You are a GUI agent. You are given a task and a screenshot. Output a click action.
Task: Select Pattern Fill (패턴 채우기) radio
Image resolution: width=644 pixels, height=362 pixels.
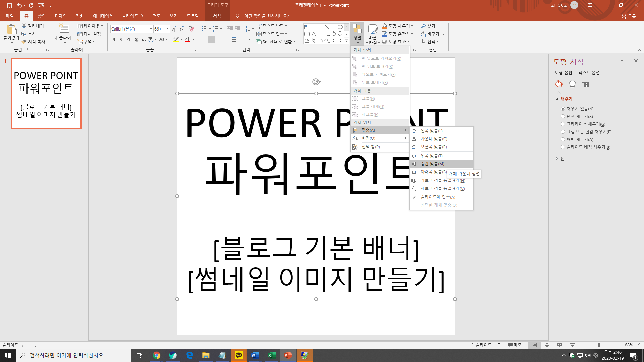563,139
